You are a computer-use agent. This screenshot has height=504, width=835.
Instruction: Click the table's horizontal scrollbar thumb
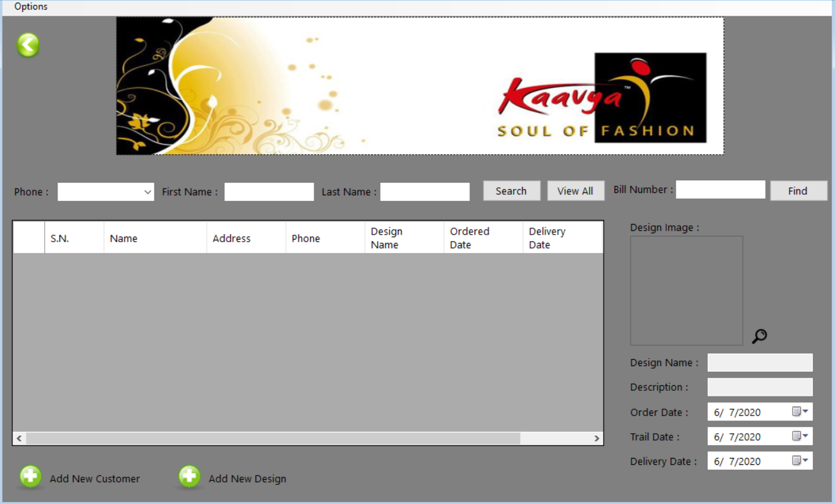[x=273, y=438]
